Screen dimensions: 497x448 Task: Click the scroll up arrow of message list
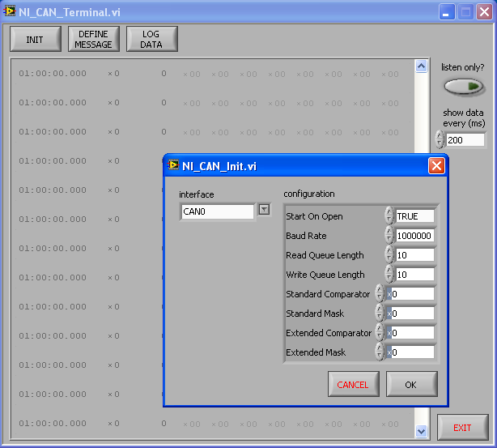click(421, 66)
